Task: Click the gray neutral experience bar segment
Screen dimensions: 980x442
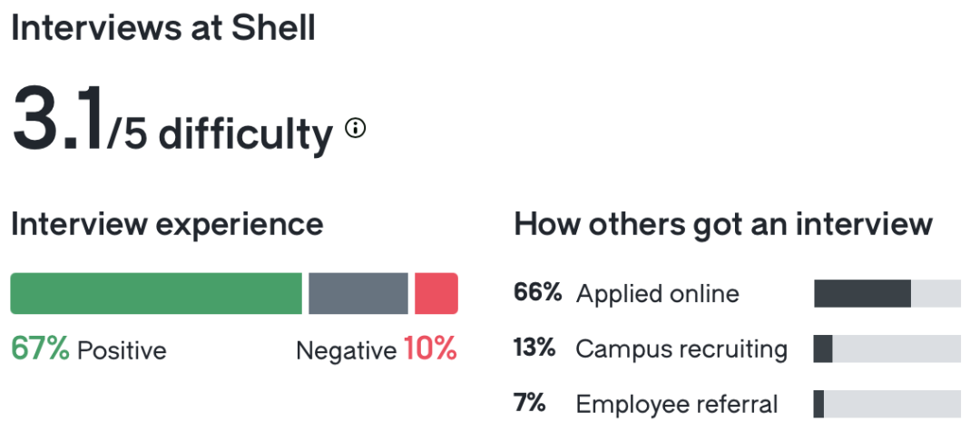Action: pyautogui.click(x=358, y=294)
